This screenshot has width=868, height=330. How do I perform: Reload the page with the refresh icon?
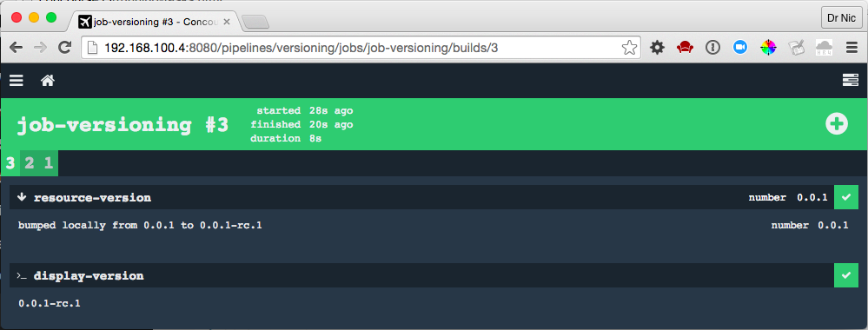pos(65,48)
